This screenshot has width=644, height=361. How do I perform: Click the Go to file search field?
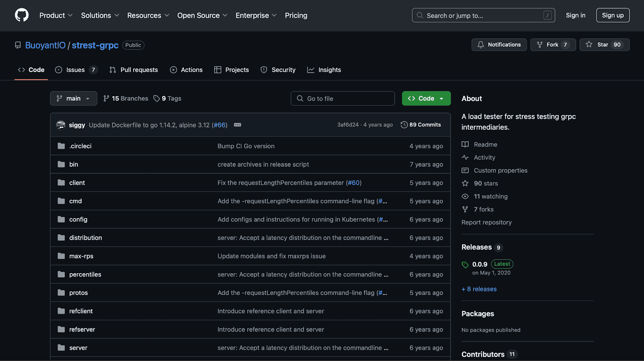click(x=343, y=99)
